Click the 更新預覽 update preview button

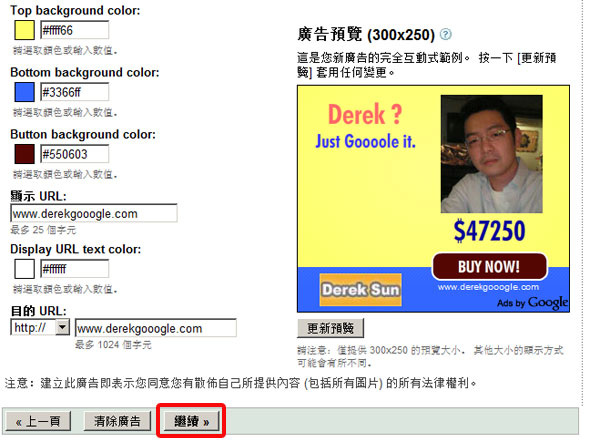point(331,328)
